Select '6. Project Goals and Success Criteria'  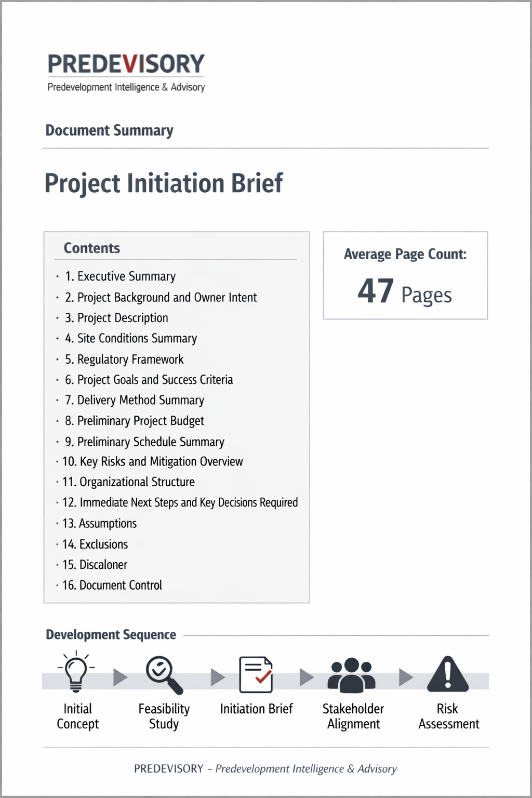click(149, 380)
